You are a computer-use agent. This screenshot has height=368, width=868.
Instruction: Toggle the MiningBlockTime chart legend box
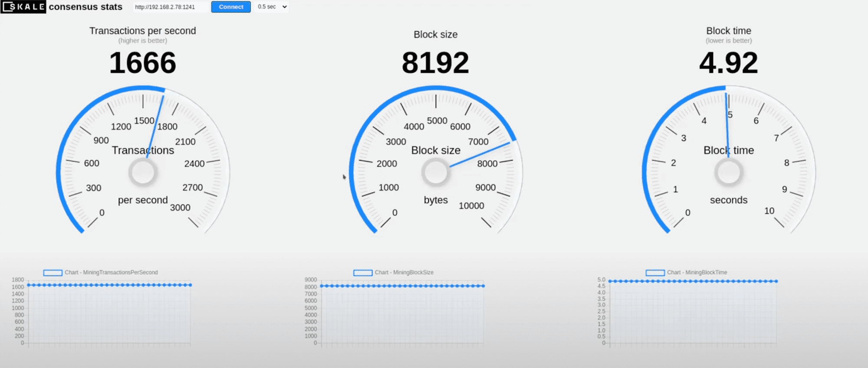[655, 273]
